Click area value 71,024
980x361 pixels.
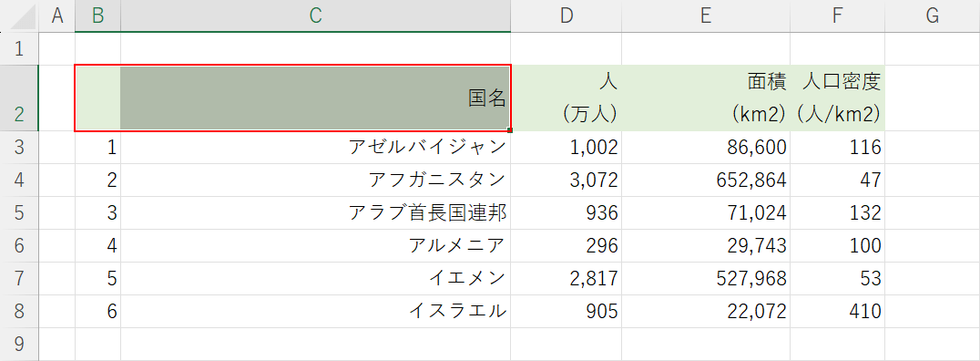[706, 212]
